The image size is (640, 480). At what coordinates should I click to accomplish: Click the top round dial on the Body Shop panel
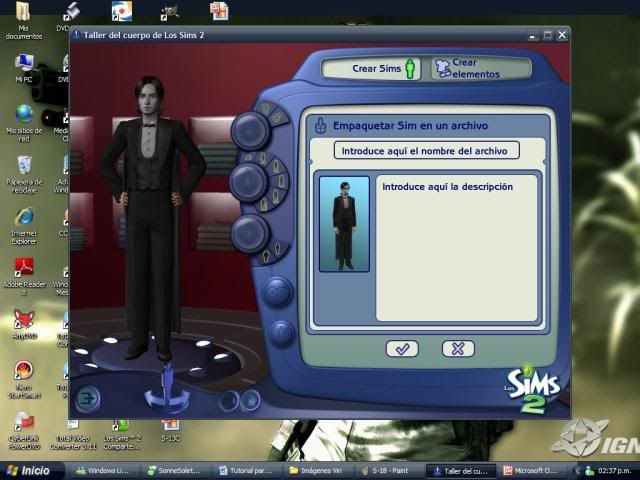[250, 131]
